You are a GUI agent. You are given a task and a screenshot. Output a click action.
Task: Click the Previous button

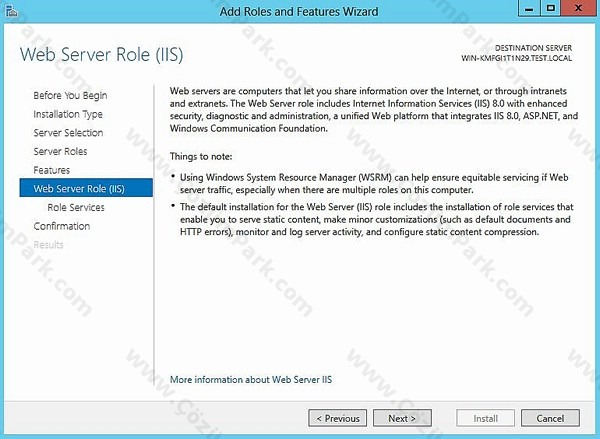338,418
